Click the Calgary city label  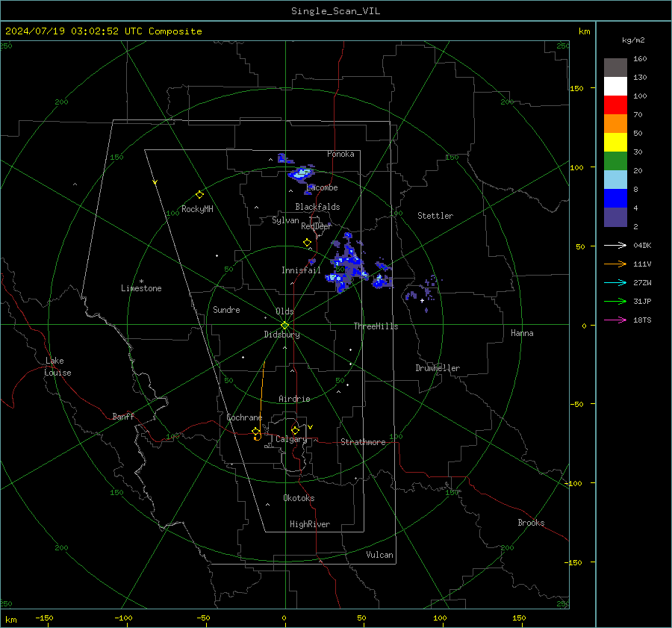pyautogui.click(x=291, y=439)
